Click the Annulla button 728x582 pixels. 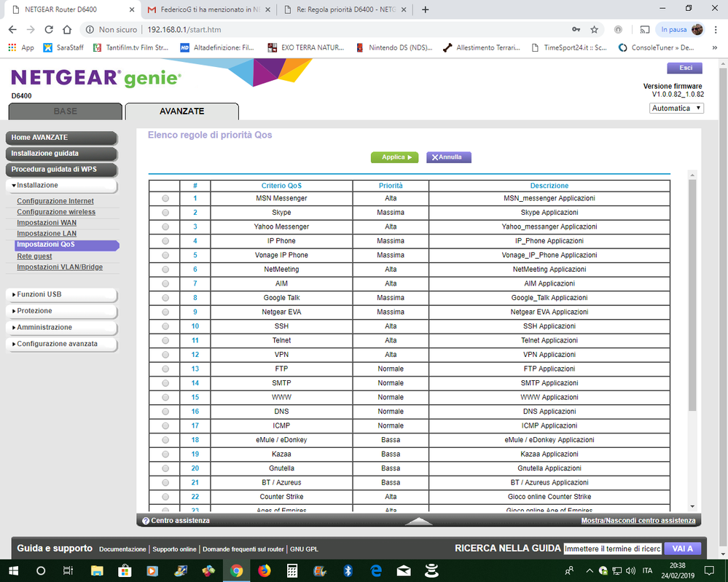click(x=448, y=157)
